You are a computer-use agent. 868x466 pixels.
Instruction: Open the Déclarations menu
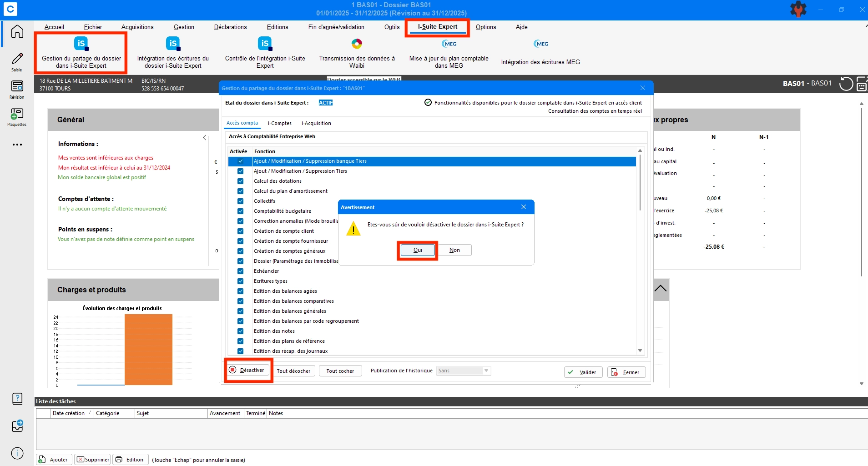(x=230, y=27)
